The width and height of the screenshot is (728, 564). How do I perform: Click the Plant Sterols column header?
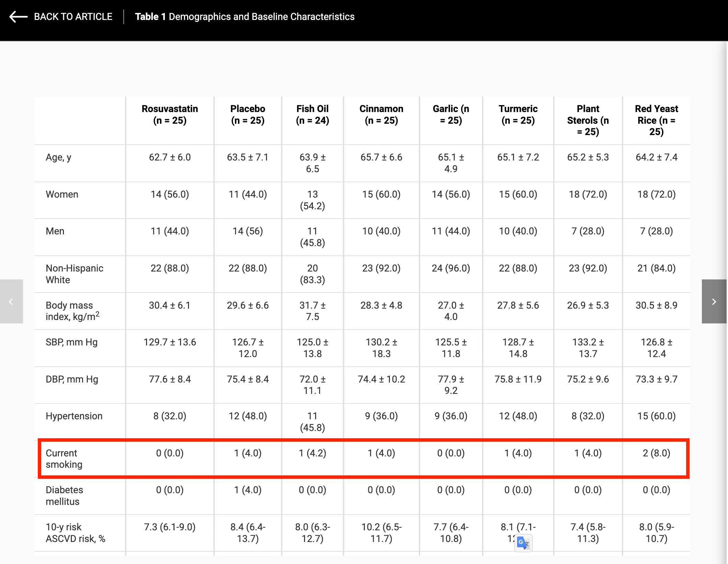587,120
